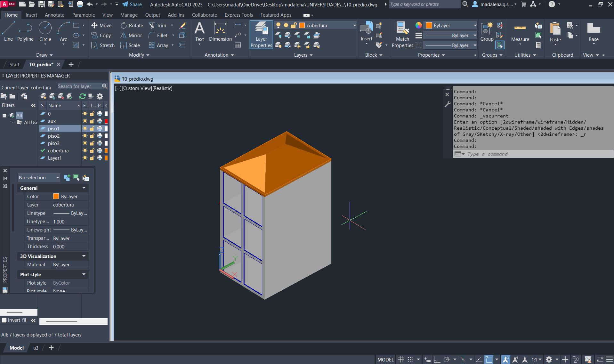Click the red color swatch of aux layer
This screenshot has width=614, height=364.
coord(106,121)
